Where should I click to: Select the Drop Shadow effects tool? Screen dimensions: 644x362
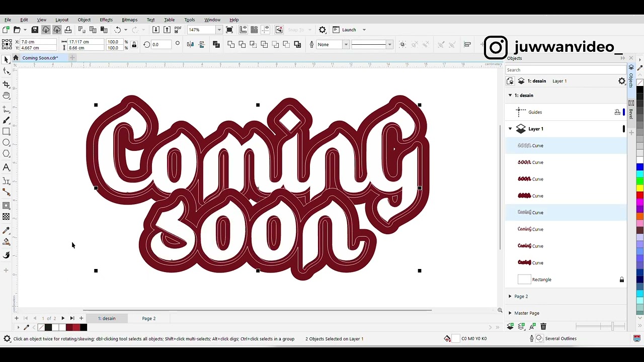coord(6,206)
